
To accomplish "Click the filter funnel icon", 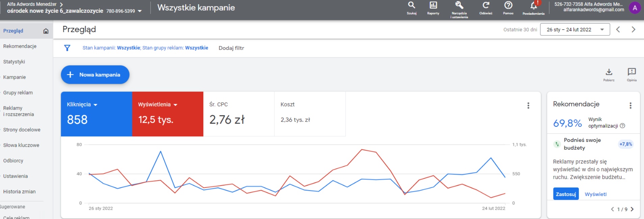I will click(x=67, y=48).
